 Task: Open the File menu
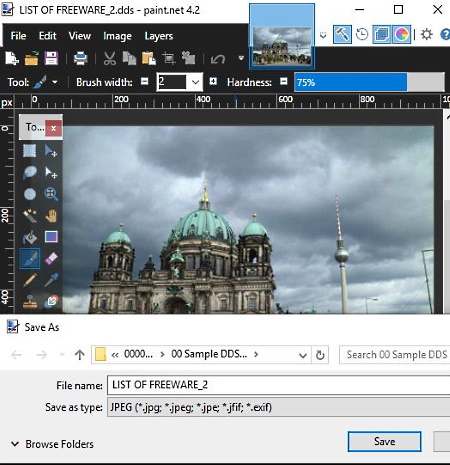18,36
